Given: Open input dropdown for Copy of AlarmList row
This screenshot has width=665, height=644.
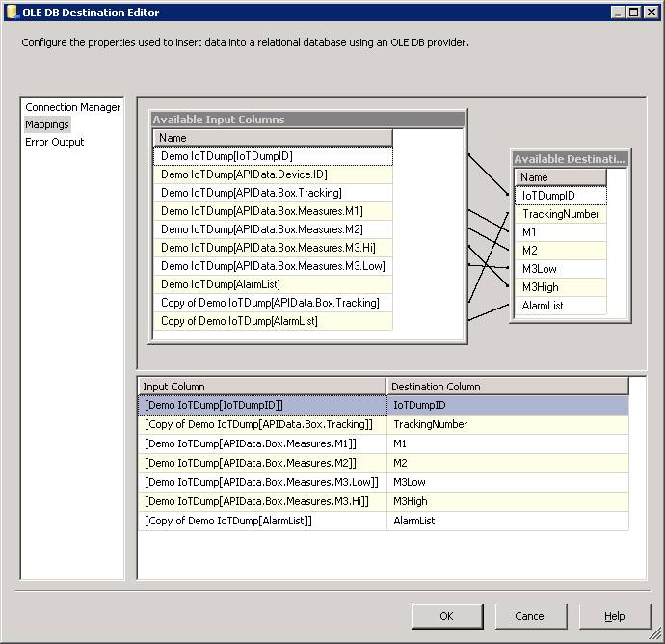Looking at the screenshot, I should click(262, 521).
